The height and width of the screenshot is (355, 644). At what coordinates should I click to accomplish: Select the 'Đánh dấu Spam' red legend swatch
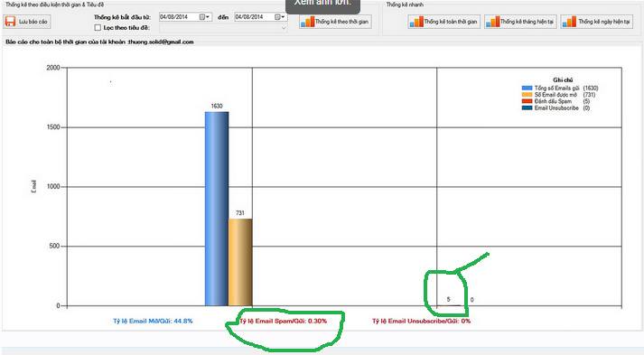click(527, 101)
